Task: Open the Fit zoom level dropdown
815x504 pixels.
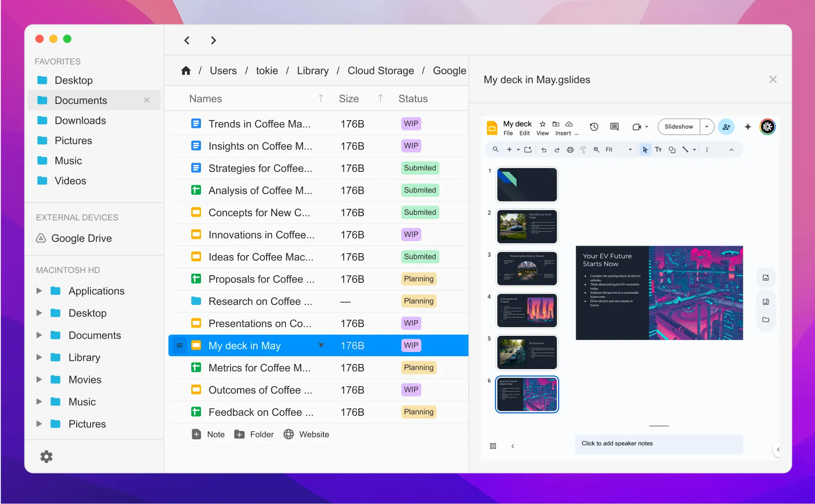Action: 619,150
